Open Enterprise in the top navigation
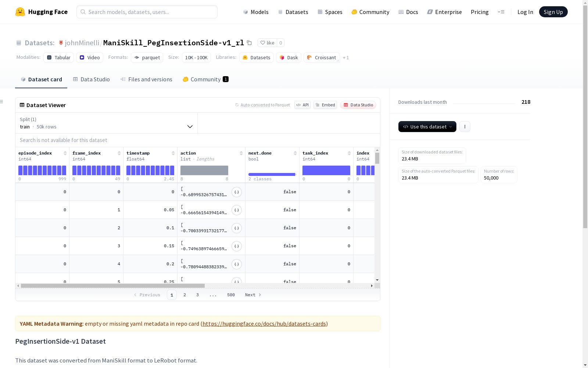 coord(445,12)
